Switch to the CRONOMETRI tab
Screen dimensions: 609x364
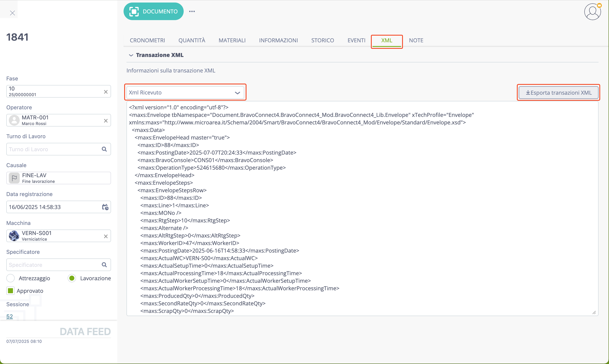[x=147, y=40]
